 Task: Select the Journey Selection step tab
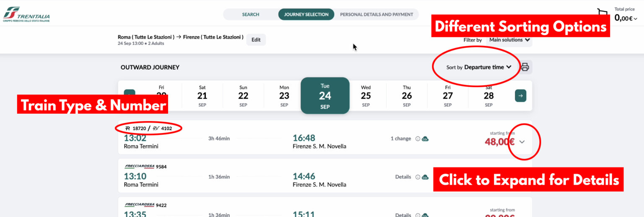click(306, 14)
